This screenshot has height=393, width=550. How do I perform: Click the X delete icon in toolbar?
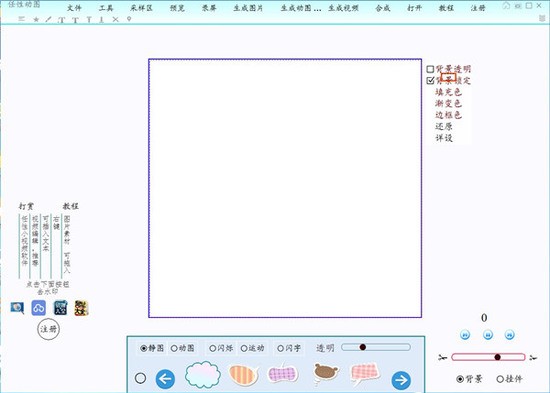coord(115,20)
